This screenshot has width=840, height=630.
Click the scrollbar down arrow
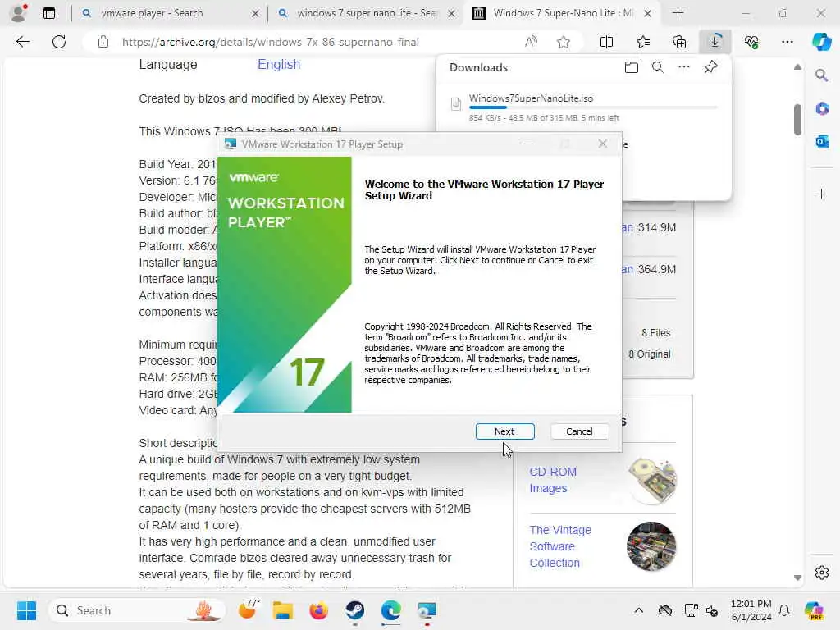click(x=797, y=577)
